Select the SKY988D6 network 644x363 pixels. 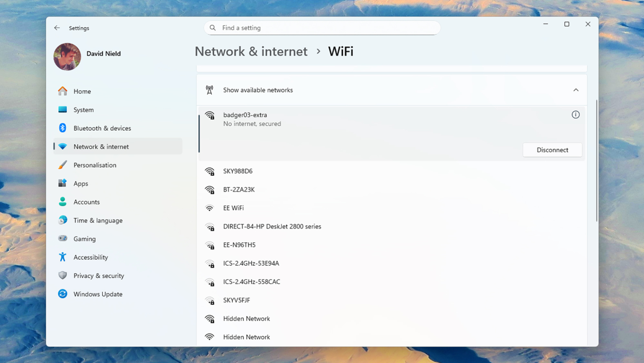coord(238,171)
